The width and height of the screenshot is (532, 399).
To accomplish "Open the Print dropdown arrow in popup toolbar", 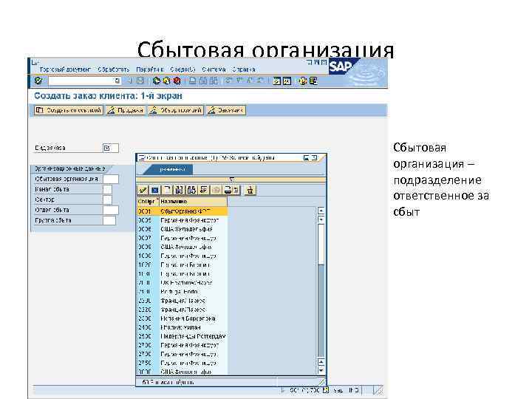I will coord(236,190).
